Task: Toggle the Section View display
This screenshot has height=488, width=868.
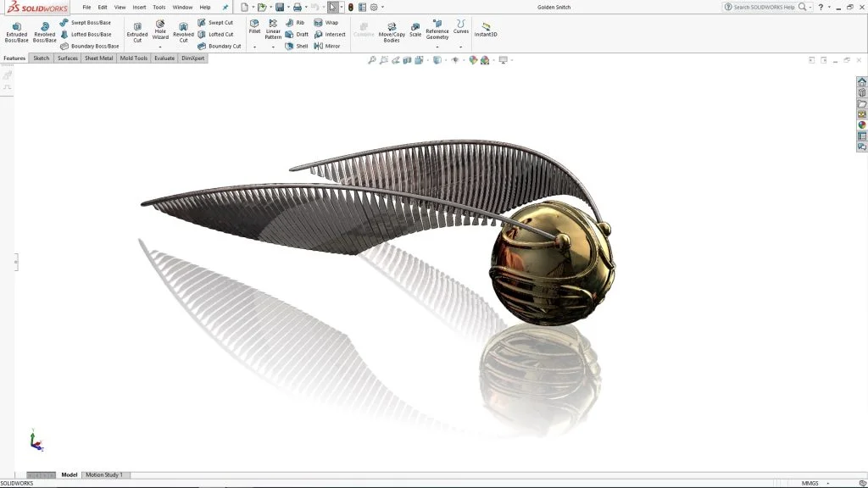Action: (409, 59)
